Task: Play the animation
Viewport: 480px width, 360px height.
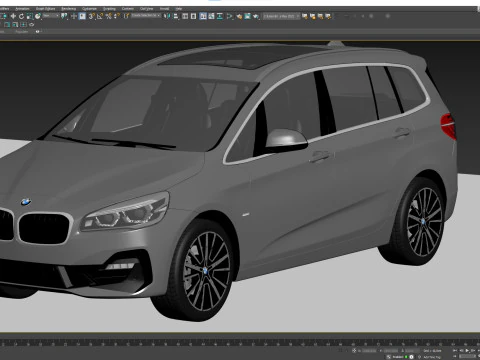Action: coord(467,351)
